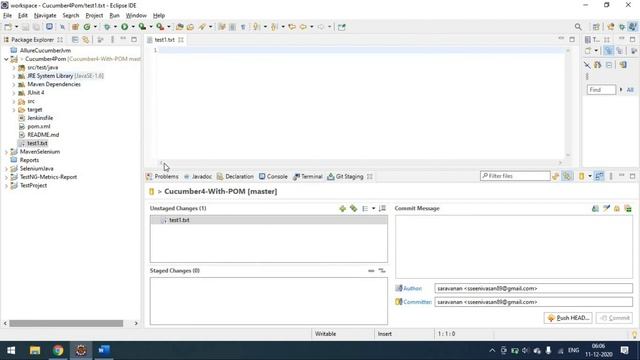This screenshot has height=360, width=640.
Task: Click the Author link
Action: (x=412, y=288)
